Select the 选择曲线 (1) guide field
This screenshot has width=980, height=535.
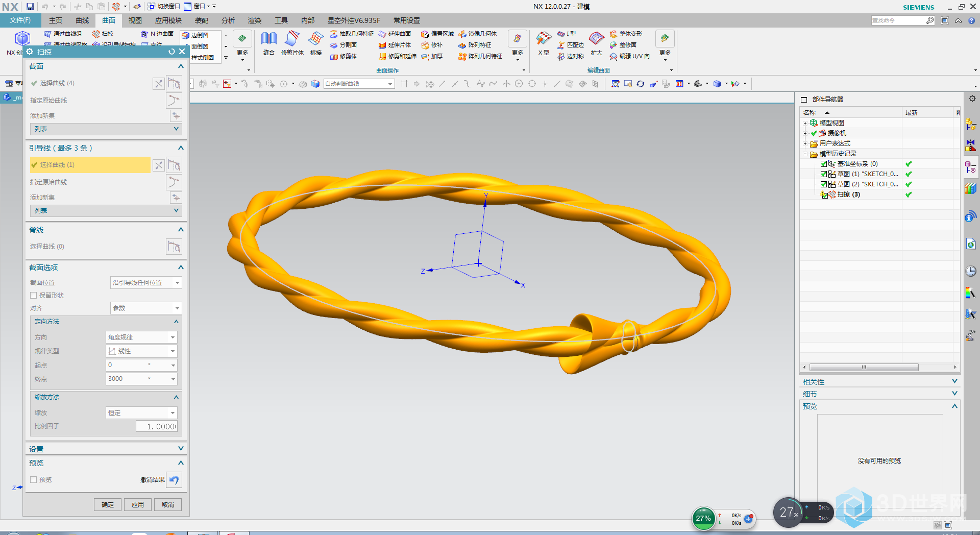[x=90, y=165]
